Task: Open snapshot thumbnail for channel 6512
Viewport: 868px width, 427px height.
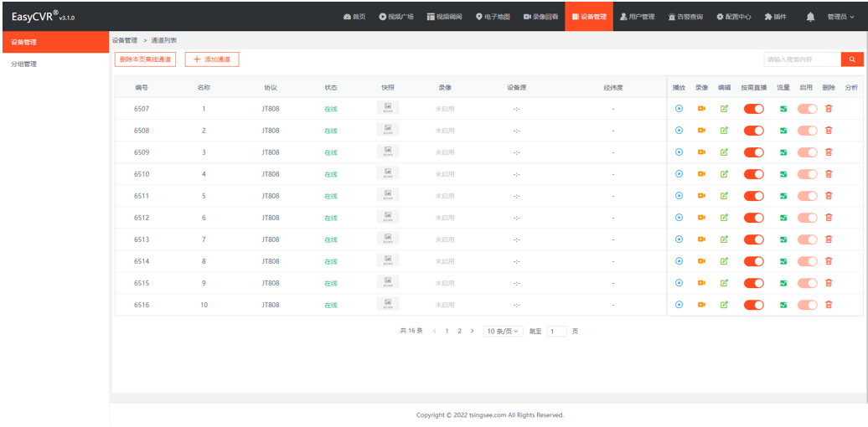Action: click(x=387, y=217)
